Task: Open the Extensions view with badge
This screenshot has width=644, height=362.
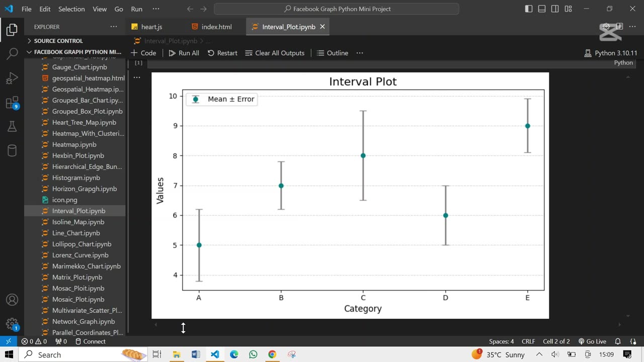Action: click(x=12, y=103)
